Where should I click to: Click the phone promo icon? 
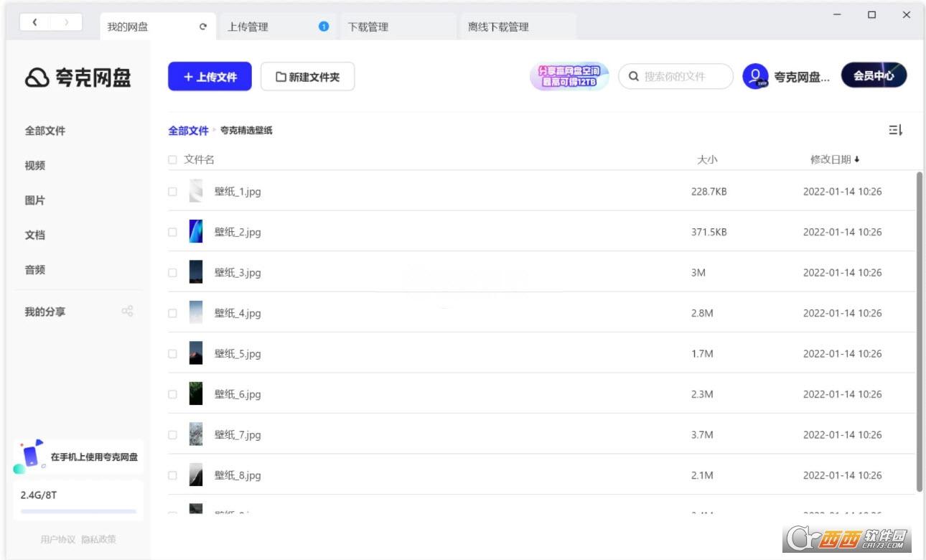coord(29,457)
